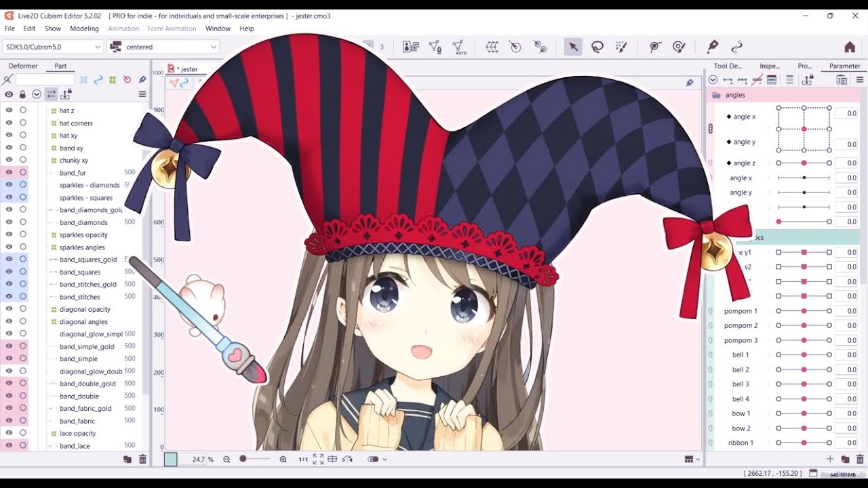Click the red rotation deformer filter icon
The height and width of the screenshot is (488, 868).
coord(127,80)
